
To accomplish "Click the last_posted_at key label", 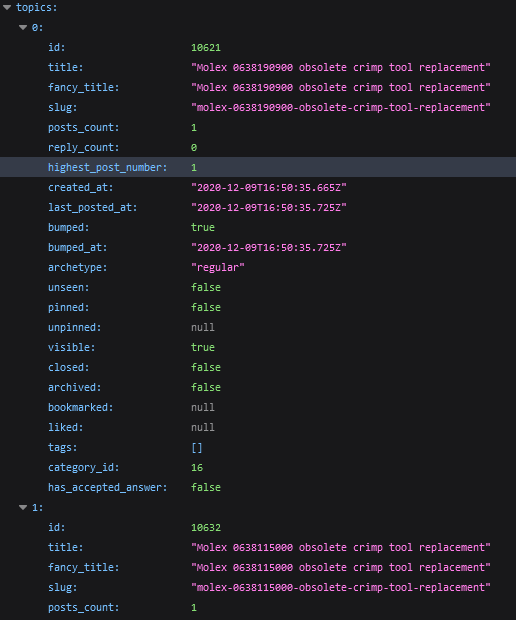I will [93, 208].
